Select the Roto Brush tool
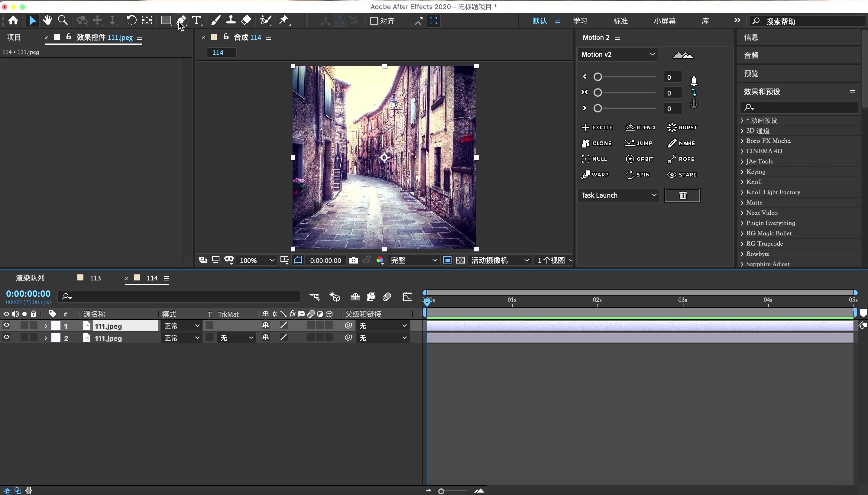This screenshot has width=868, height=495. (x=265, y=21)
